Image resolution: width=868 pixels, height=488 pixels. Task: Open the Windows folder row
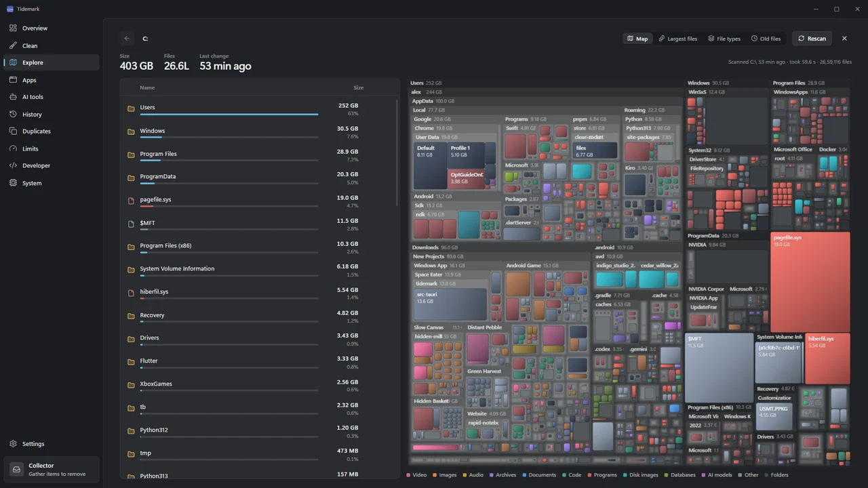(258, 131)
